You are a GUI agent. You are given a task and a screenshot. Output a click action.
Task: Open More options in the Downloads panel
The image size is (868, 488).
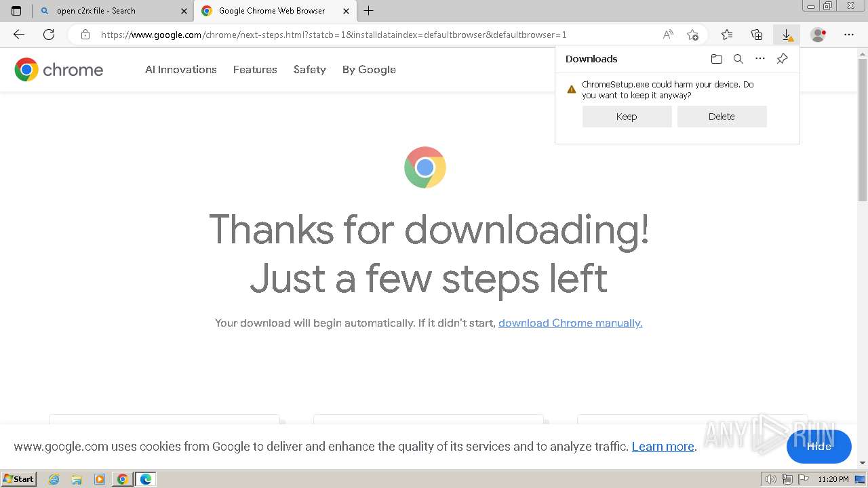pyautogui.click(x=760, y=59)
